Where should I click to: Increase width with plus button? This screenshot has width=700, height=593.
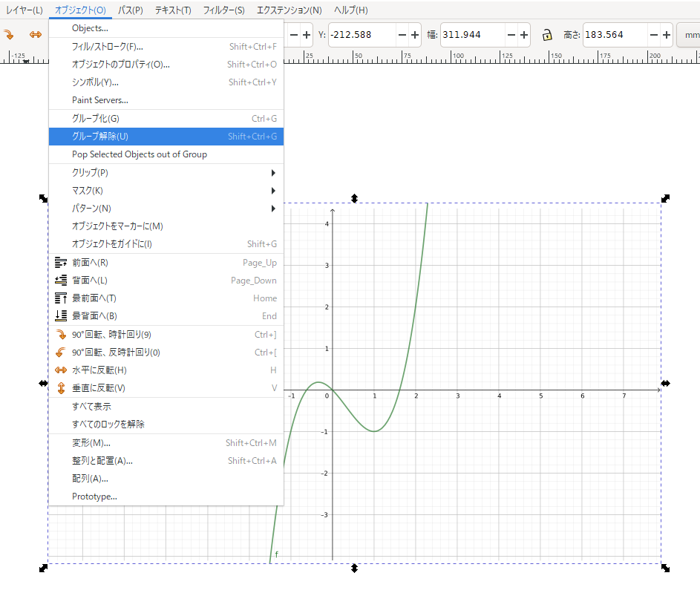524,35
